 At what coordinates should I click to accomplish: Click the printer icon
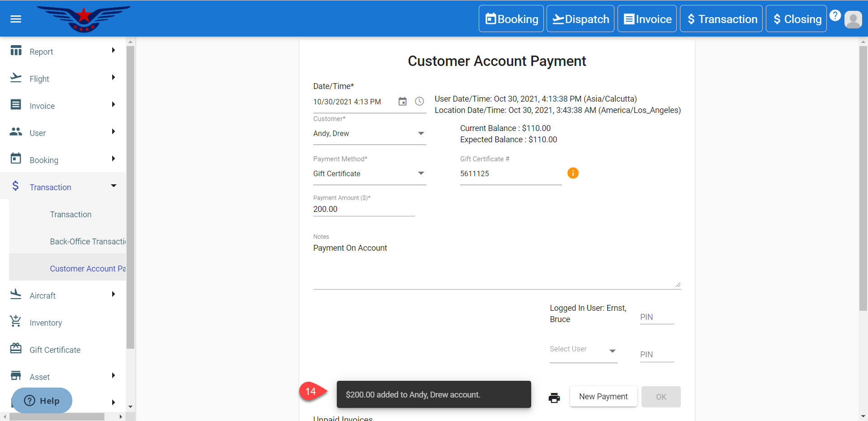[x=554, y=398]
